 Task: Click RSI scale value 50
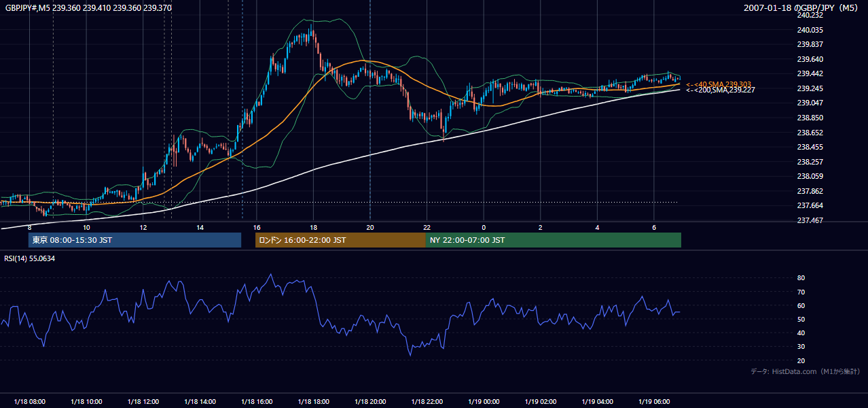(x=801, y=319)
